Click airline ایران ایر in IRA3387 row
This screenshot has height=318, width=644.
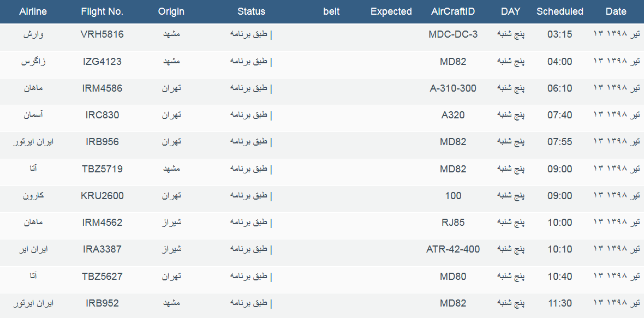33,249
